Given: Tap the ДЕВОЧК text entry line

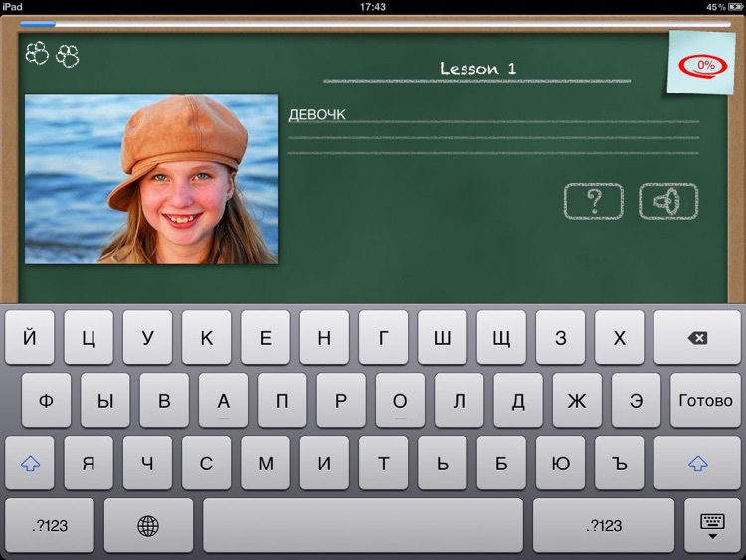Looking at the screenshot, I should click(493, 115).
